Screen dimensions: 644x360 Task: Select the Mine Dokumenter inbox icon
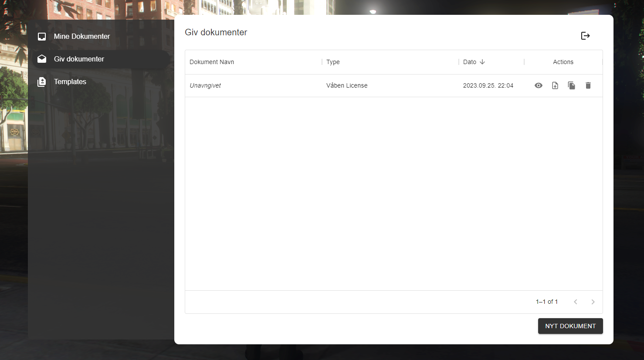click(x=41, y=36)
